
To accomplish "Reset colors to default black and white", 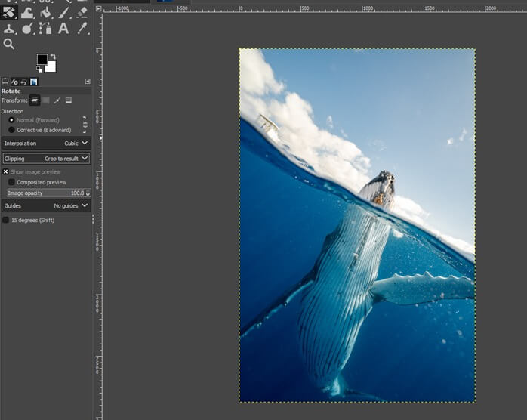I will tap(39, 69).
